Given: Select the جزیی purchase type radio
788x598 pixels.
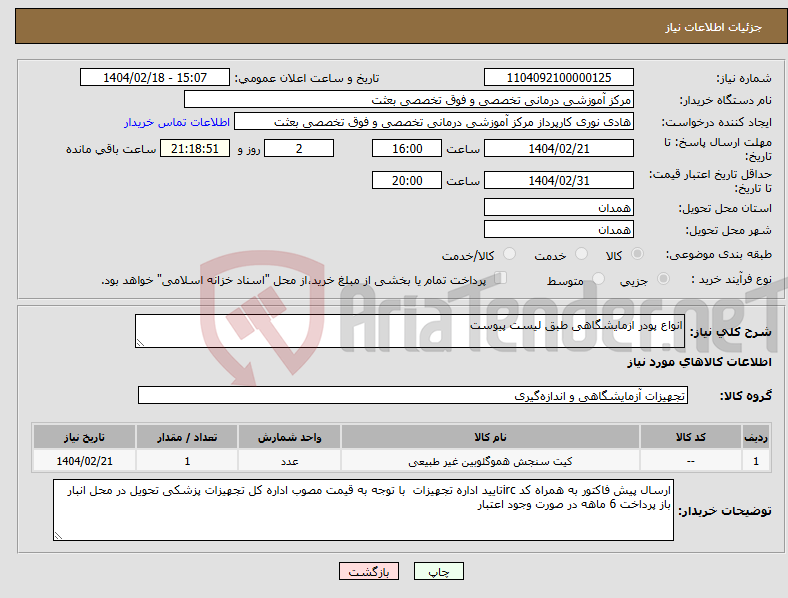Looking at the screenshot, I should click(x=663, y=278).
